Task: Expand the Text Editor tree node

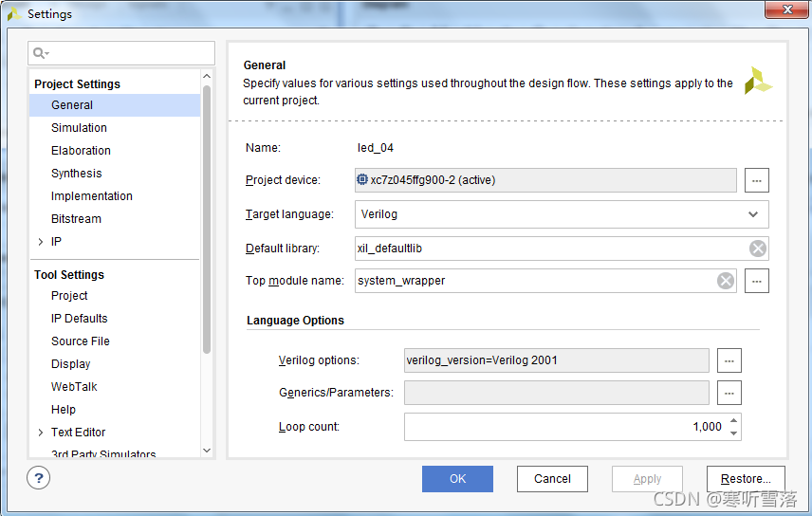Action: (x=41, y=433)
